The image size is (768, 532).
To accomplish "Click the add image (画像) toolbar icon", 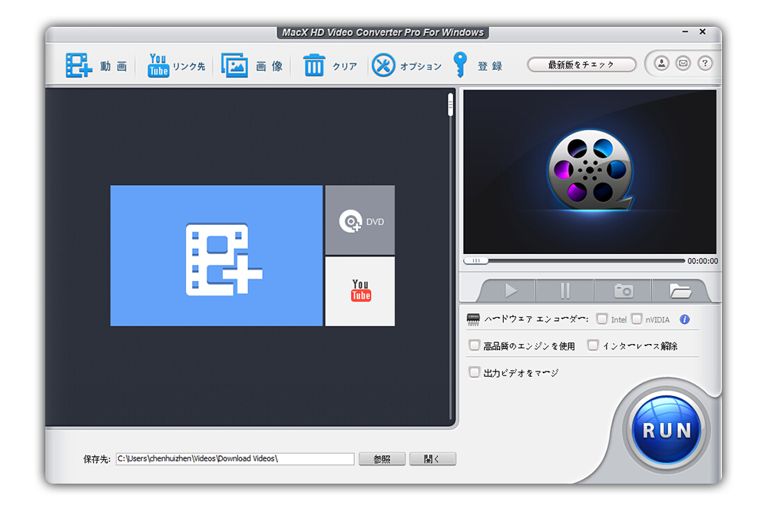I will (234, 65).
